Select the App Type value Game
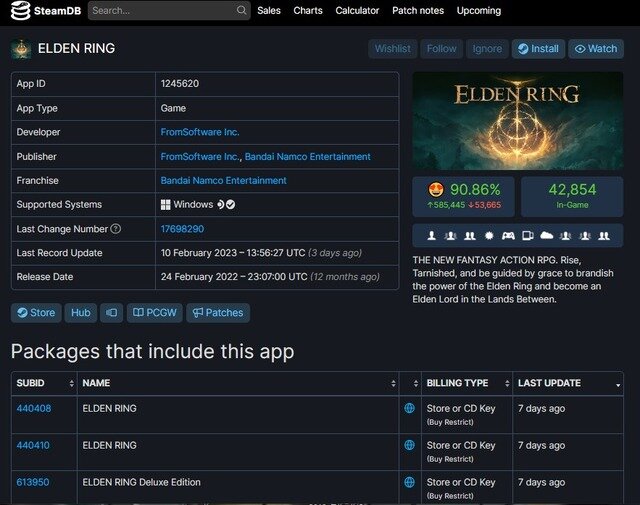Image resolution: width=640 pixels, height=505 pixels. [173, 108]
